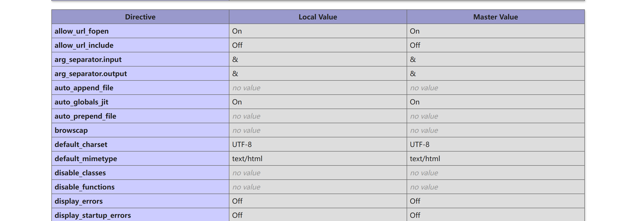The image size is (644, 221).
Task: Click disable_classes master no value
Action: (424, 173)
